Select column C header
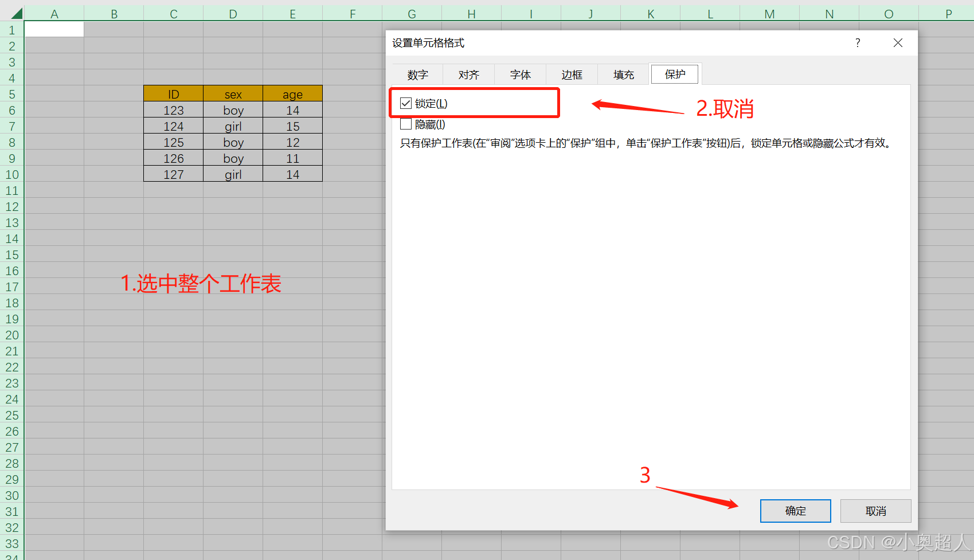Image resolution: width=974 pixels, height=560 pixels. 174,14
